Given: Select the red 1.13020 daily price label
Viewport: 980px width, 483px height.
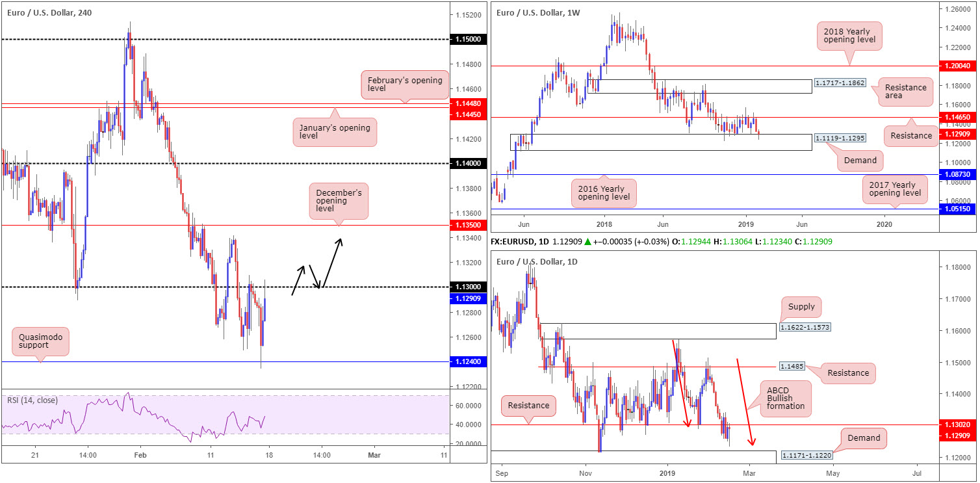Looking at the screenshot, I should click(958, 425).
